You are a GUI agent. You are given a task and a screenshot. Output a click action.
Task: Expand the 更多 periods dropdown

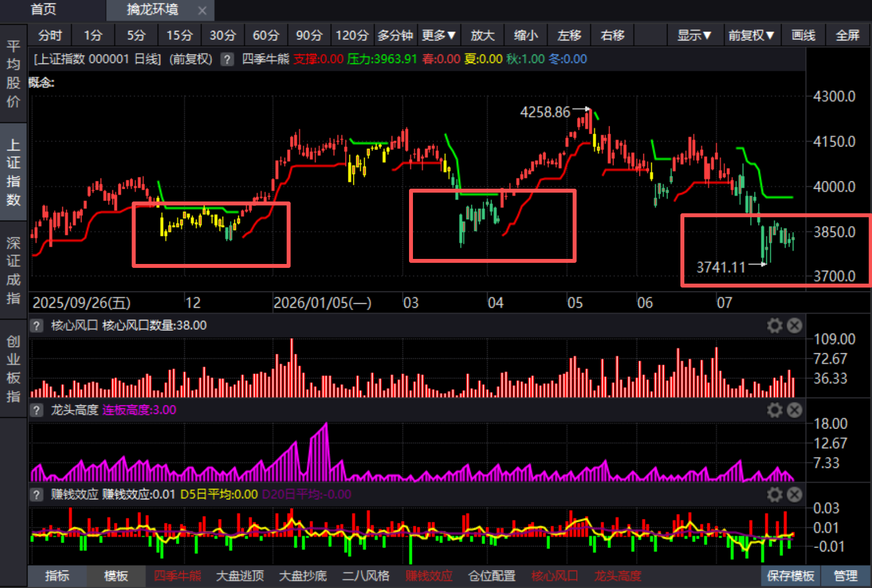tap(439, 35)
